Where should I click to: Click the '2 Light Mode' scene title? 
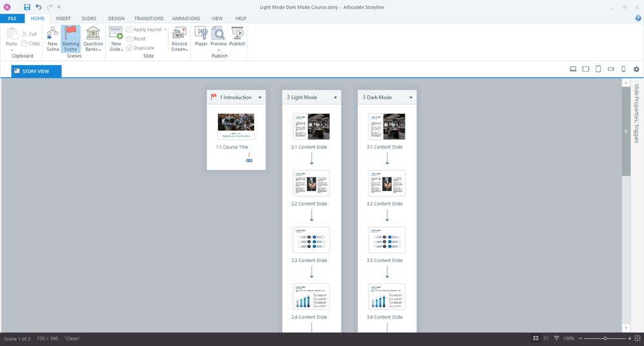coord(302,97)
